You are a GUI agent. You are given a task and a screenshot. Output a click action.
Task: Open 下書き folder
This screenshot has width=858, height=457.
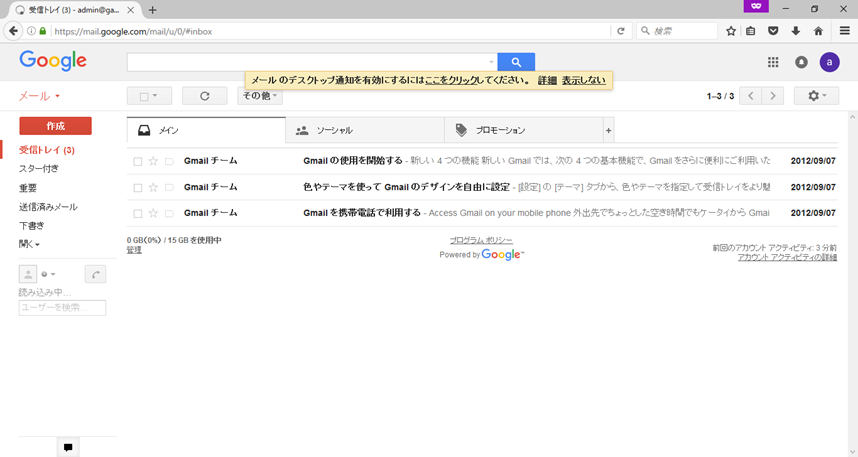(x=31, y=225)
